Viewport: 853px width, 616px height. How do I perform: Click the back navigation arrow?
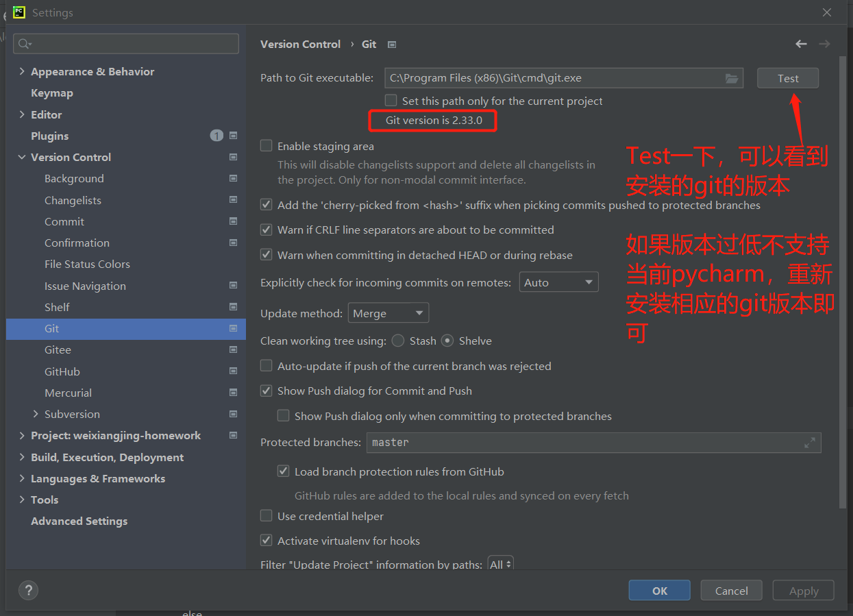click(x=801, y=44)
